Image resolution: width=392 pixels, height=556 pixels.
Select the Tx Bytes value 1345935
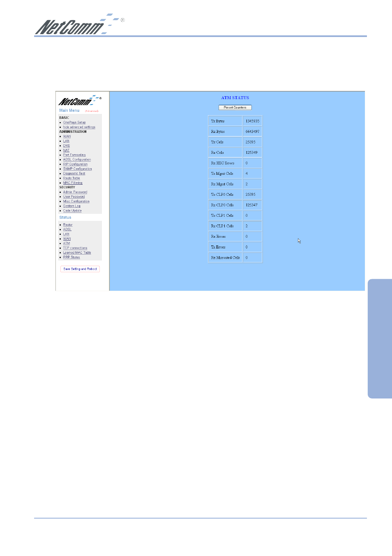tap(253, 121)
